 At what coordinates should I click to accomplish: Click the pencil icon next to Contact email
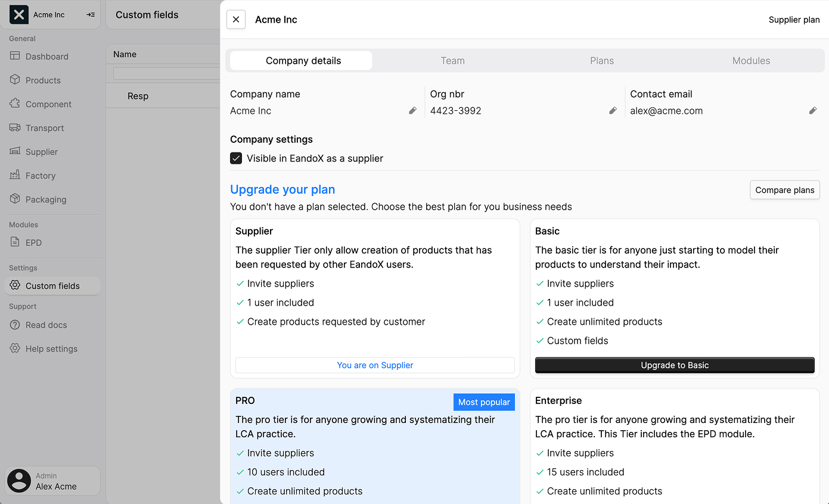(812, 111)
